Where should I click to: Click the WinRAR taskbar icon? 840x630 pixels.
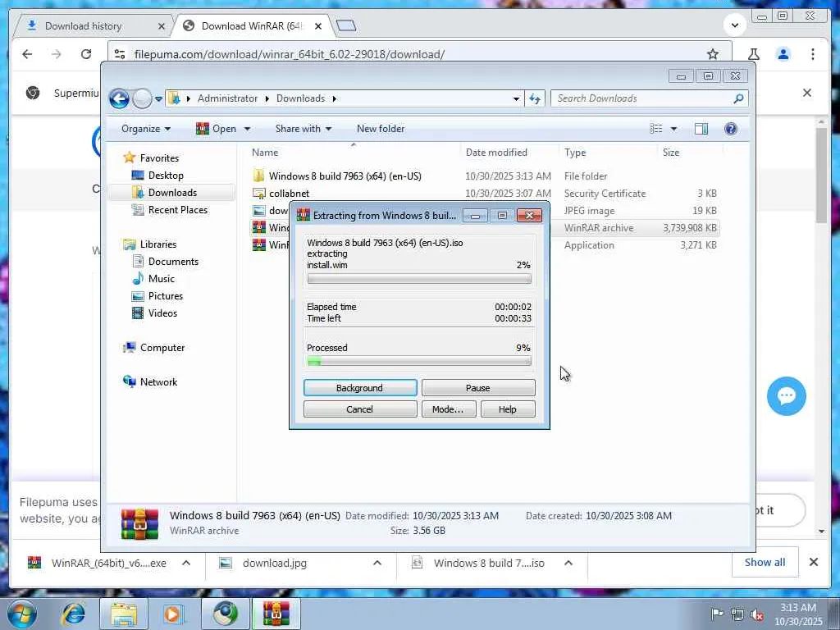[276, 614]
